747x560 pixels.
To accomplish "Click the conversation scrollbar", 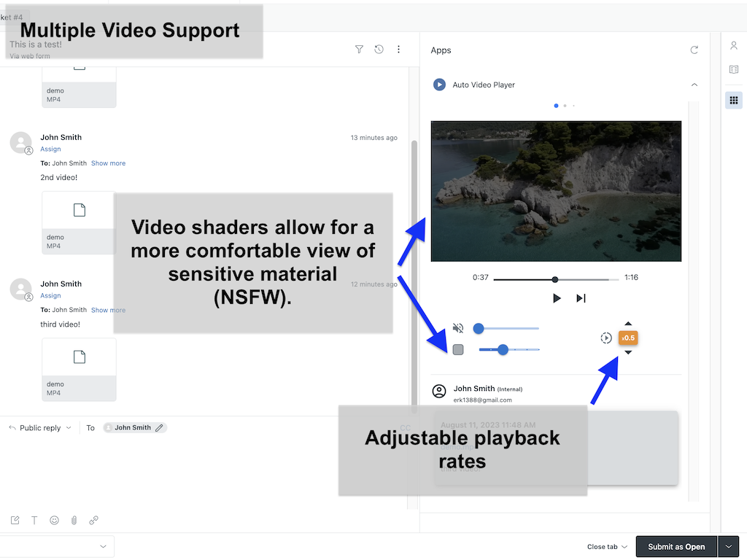I will click(414, 276).
